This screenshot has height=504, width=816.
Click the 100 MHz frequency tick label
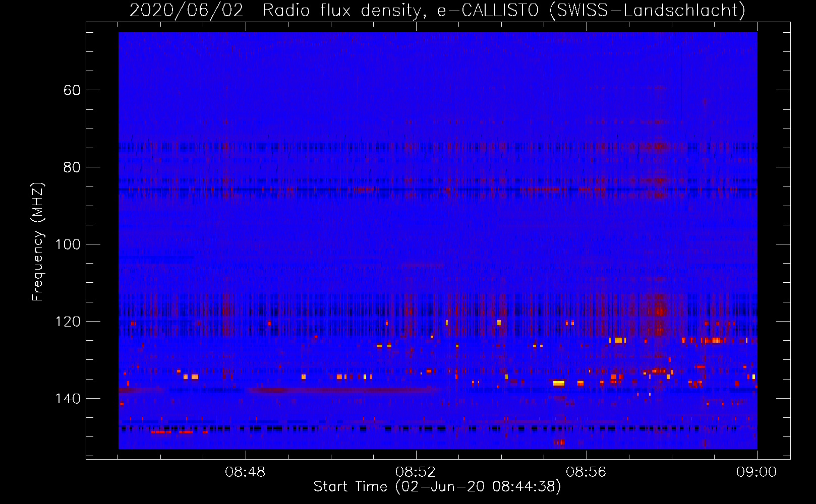click(68, 244)
